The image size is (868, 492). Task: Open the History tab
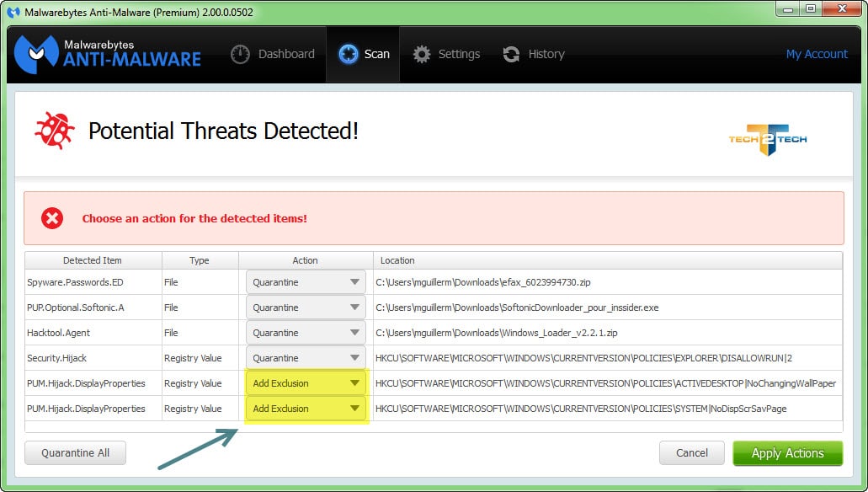point(534,54)
